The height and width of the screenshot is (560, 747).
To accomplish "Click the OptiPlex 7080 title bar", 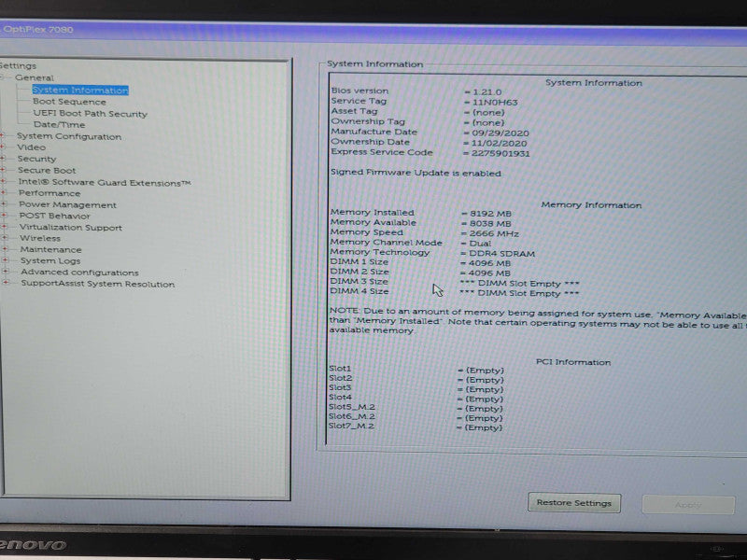I will 373,33.
